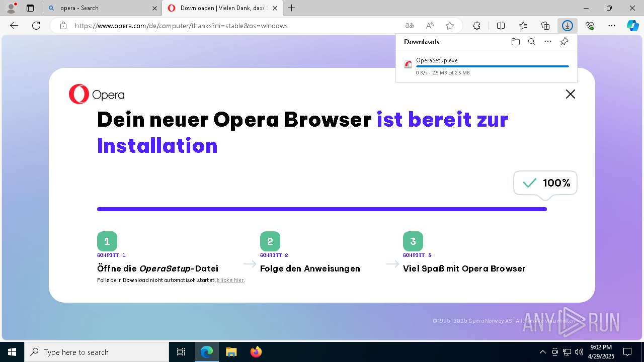Close the Opera page overlay with X

(x=570, y=94)
